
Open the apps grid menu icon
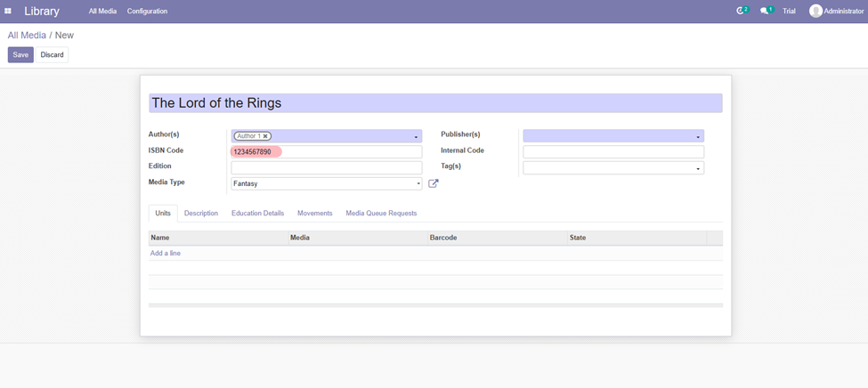pyautogui.click(x=8, y=11)
